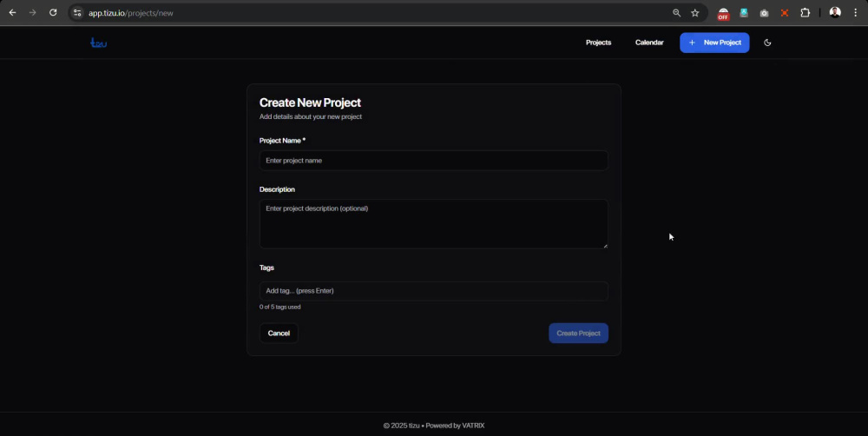
Task: Click 'Add details about your new project' text
Action: point(311,117)
